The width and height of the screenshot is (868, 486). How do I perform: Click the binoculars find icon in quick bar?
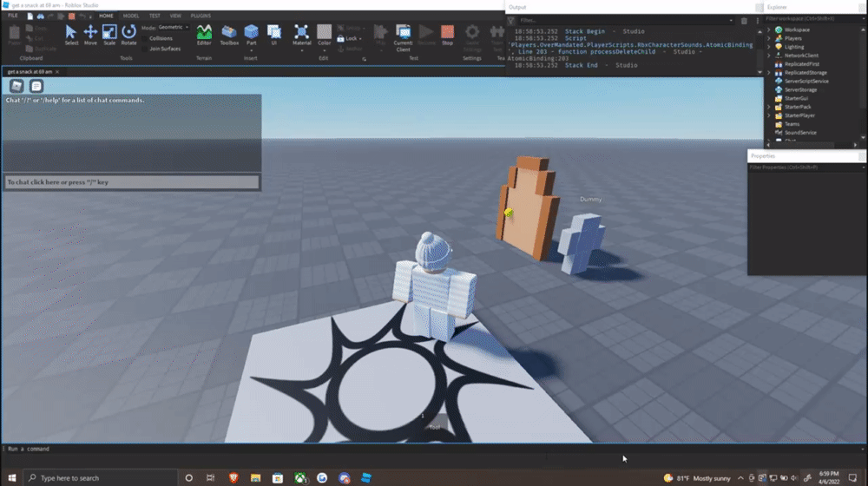[41, 16]
